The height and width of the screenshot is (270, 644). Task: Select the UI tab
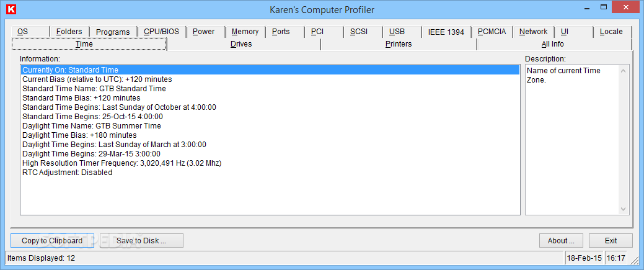[573, 32]
